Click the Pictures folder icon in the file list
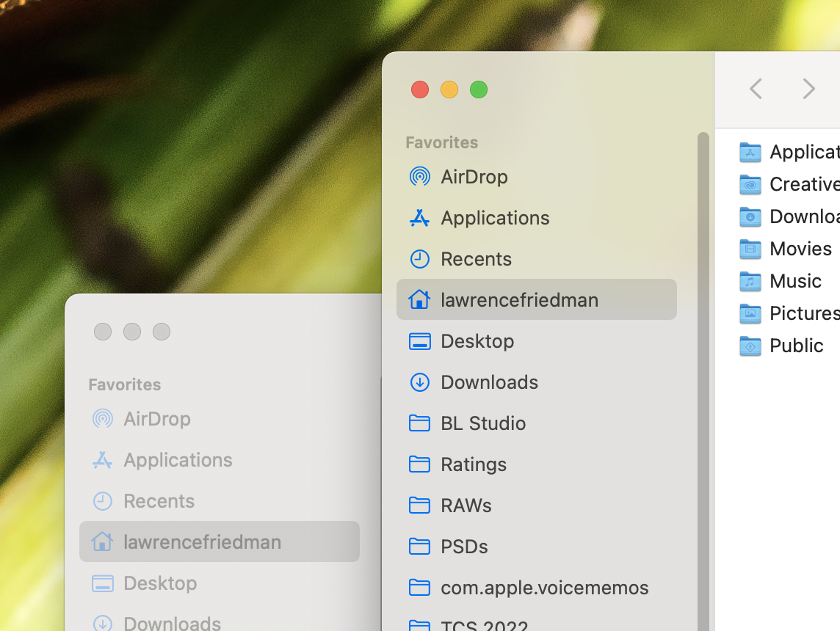This screenshot has width=840, height=631. tap(750, 313)
